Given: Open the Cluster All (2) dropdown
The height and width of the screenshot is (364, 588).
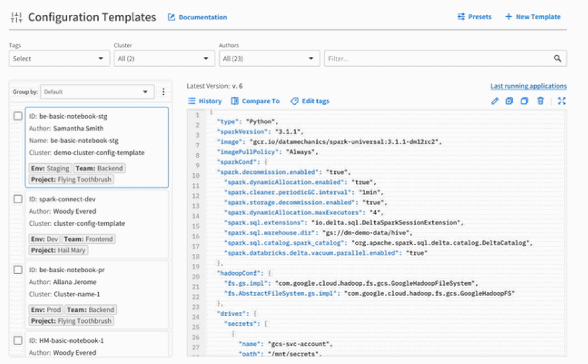Looking at the screenshot, I should click(165, 59).
